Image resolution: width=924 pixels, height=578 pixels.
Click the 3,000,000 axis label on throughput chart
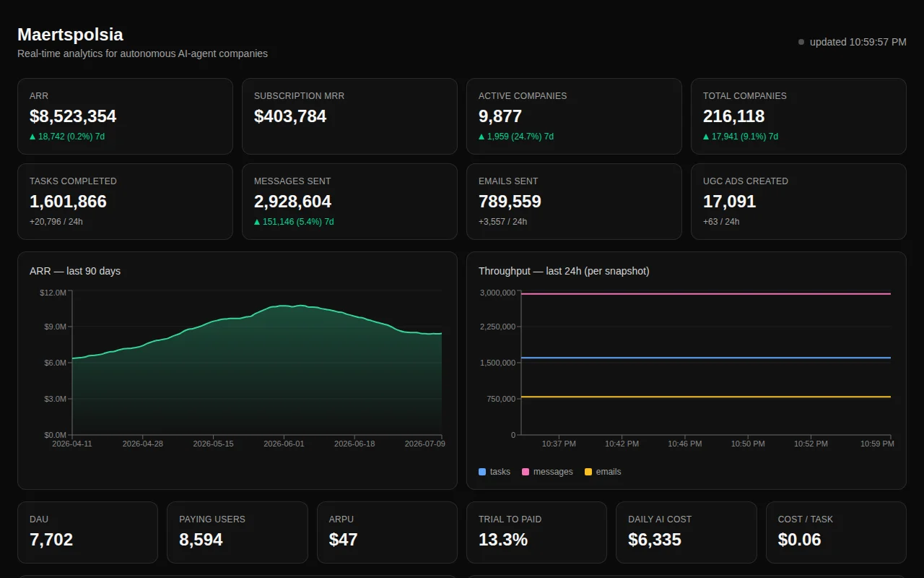498,293
